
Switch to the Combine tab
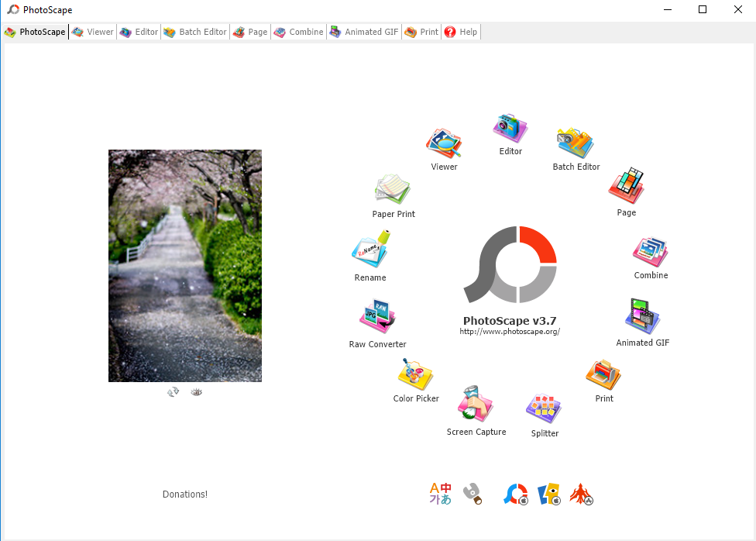pyautogui.click(x=298, y=32)
